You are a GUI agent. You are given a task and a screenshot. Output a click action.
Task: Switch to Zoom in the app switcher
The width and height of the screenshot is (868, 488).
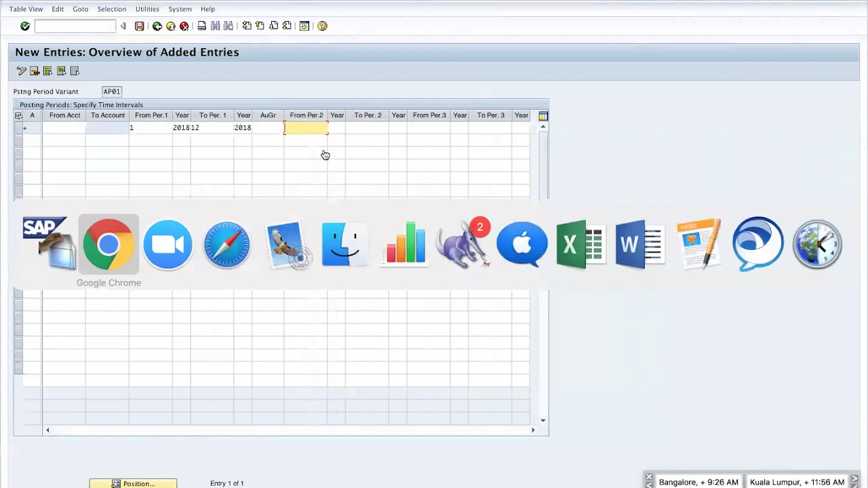(167, 244)
